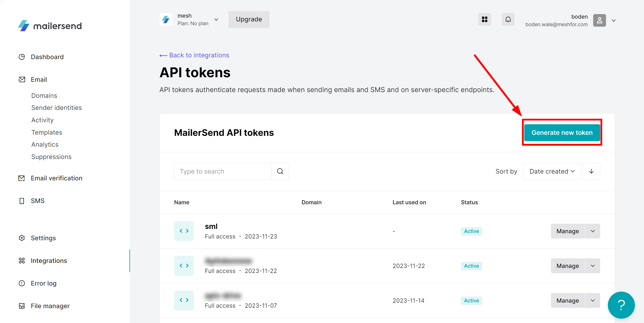Open Email verification section
The height and width of the screenshot is (323, 644).
coord(57,178)
